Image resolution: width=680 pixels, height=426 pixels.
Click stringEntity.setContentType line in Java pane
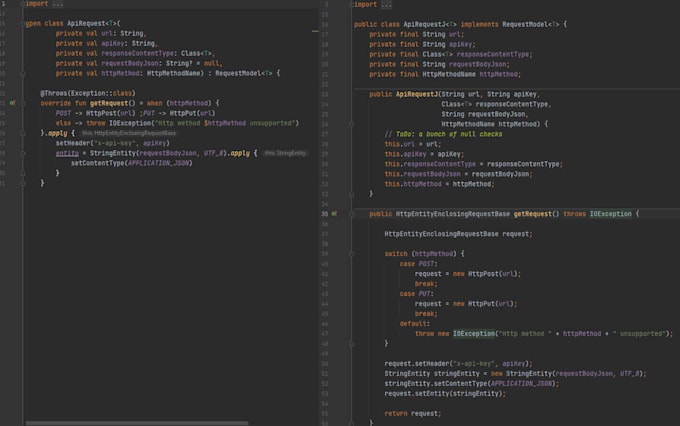[x=472, y=383]
